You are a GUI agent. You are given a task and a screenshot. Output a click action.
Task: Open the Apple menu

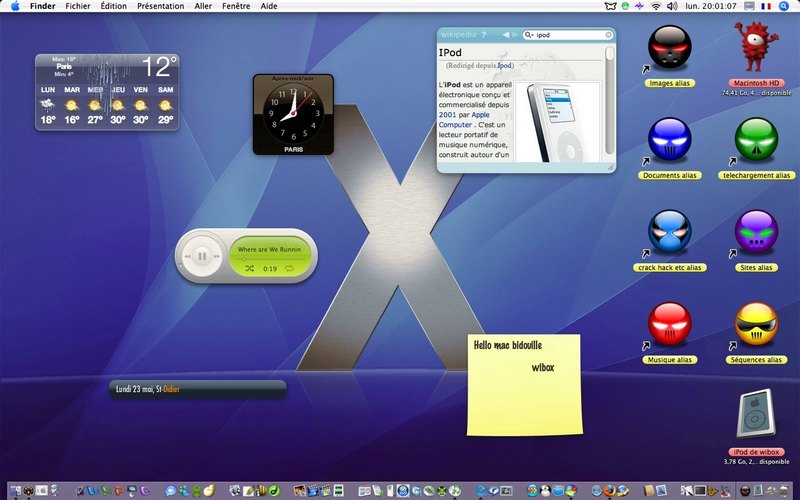[15, 6]
